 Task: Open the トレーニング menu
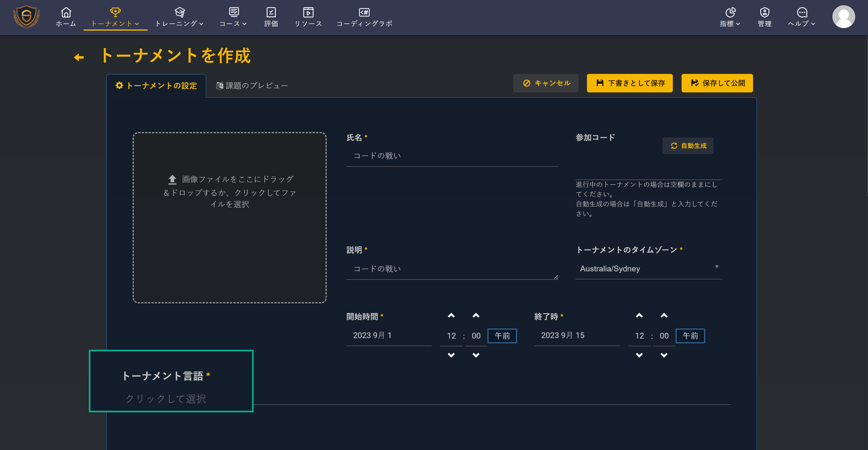(x=180, y=17)
